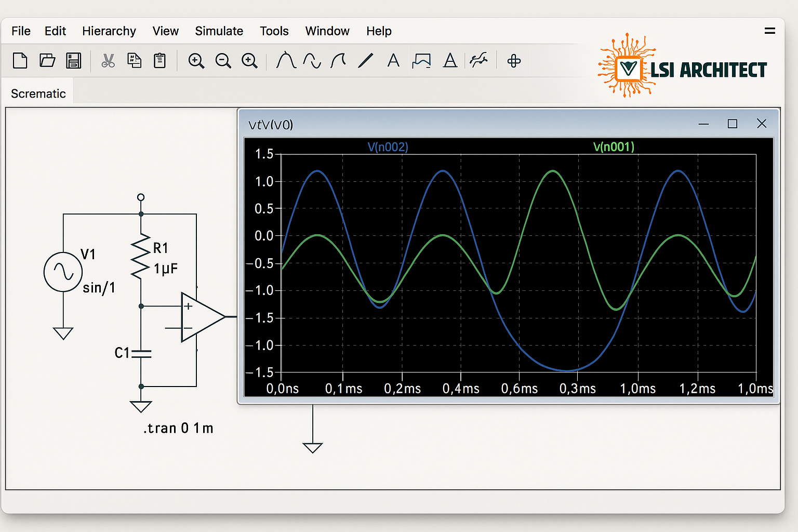Select the text label tool
This screenshot has width=798, height=532.
tap(393, 61)
